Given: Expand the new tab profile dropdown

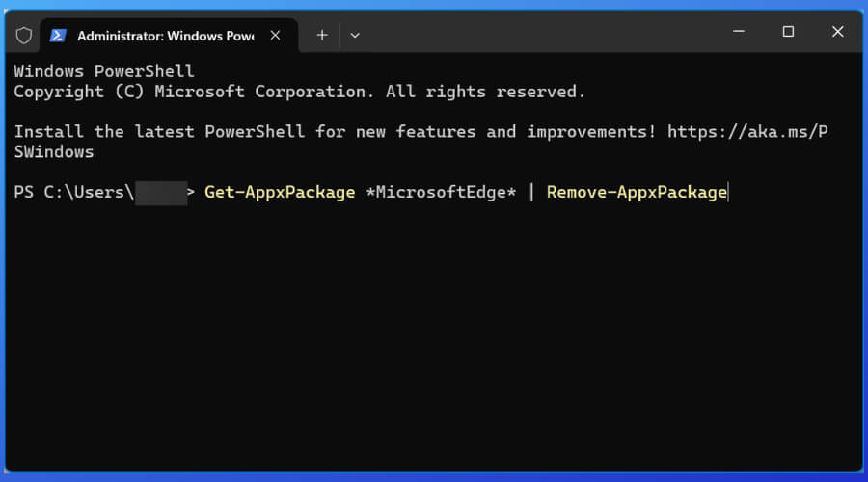Looking at the screenshot, I should click(355, 36).
